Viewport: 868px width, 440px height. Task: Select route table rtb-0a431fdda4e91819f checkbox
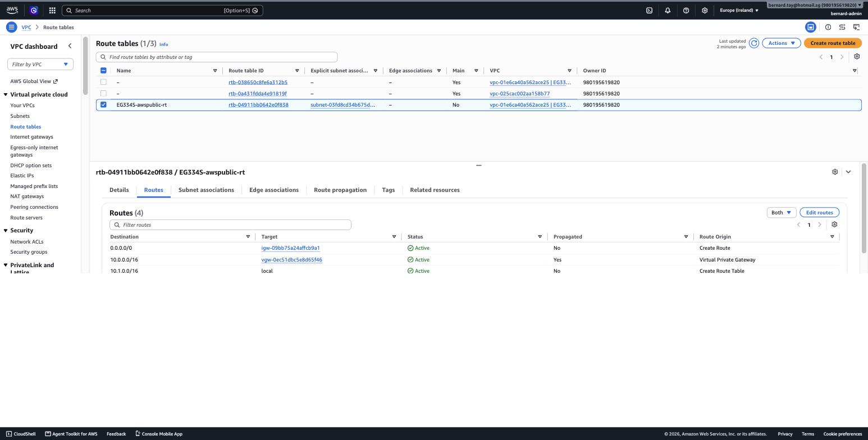coord(103,93)
